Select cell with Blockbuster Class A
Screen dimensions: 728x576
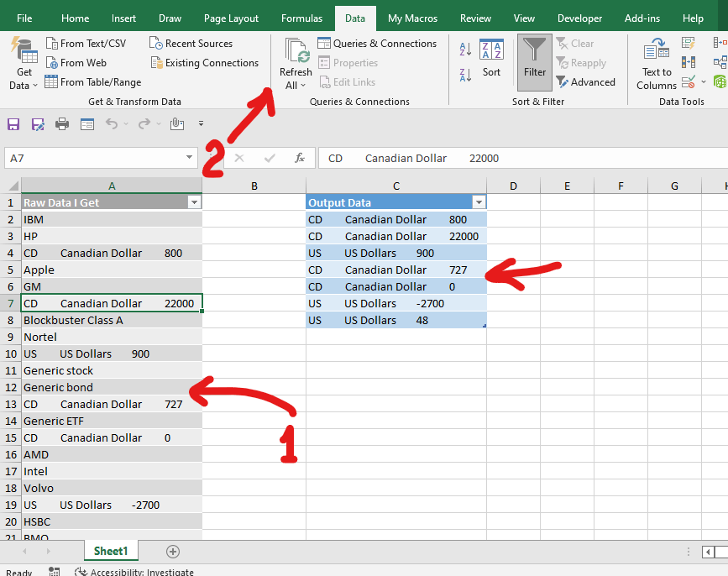[112, 320]
